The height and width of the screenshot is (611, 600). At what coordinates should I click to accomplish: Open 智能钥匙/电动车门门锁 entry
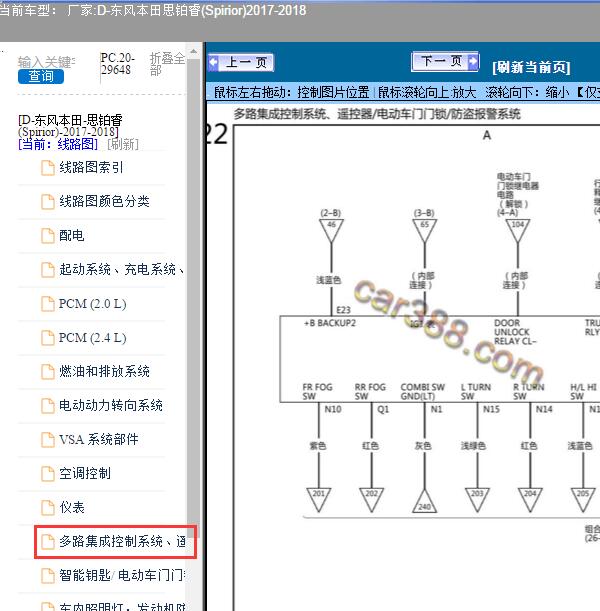122,576
